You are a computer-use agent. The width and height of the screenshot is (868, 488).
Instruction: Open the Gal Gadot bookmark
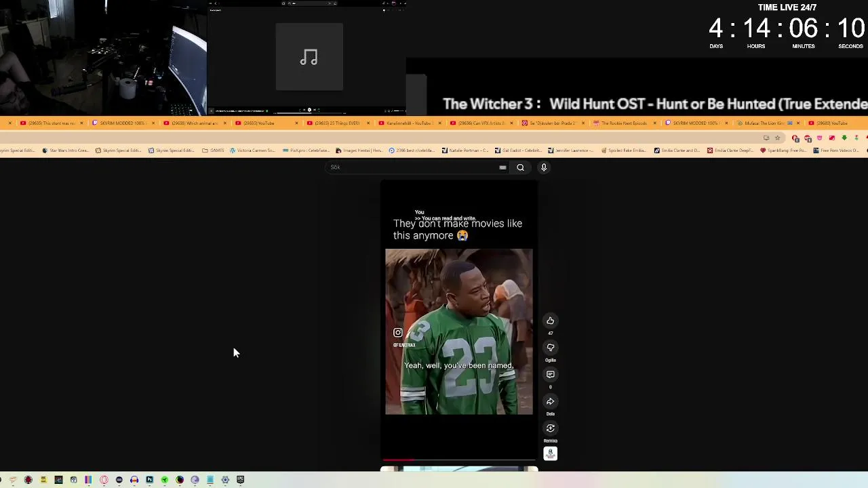517,150
